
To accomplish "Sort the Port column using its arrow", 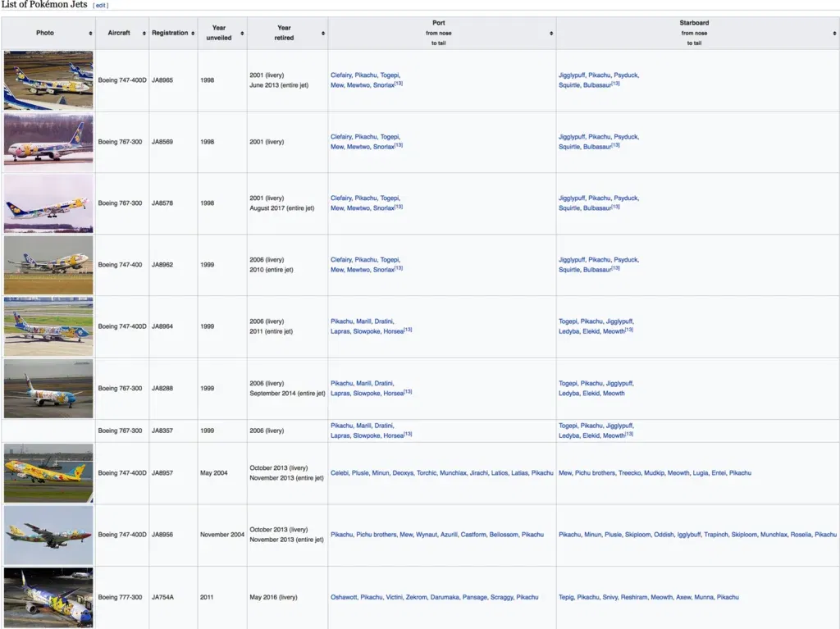I will [551, 34].
